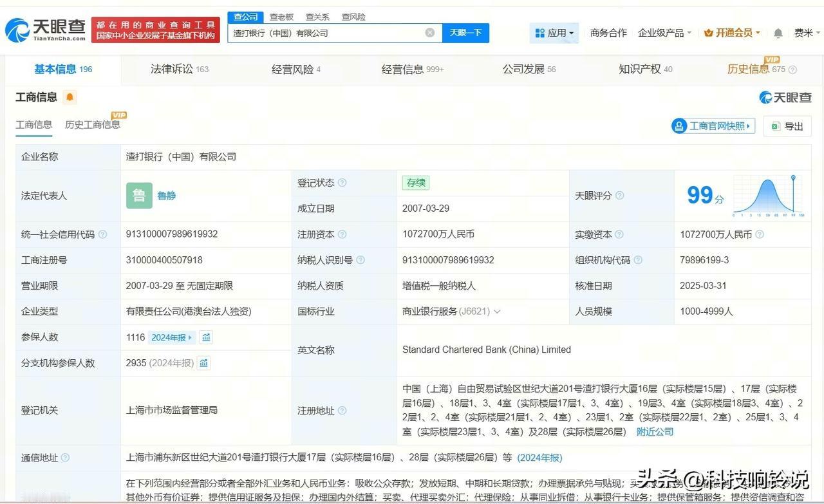Image resolution: width=824 pixels, height=504 pixels.
Task: Open notifications bell in the top bar
Action: (x=778, y=33)
